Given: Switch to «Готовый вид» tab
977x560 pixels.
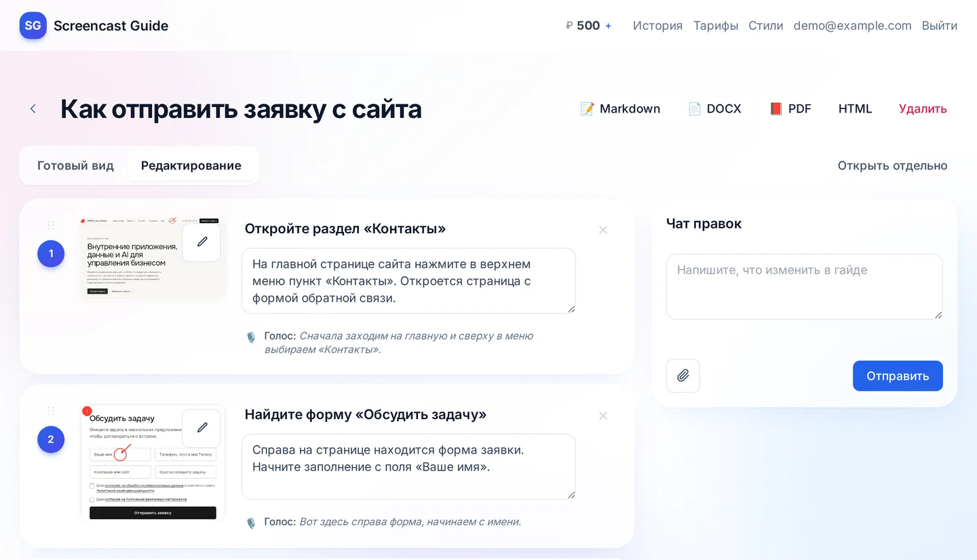Looking at the screenshot, I should point(75,165).
